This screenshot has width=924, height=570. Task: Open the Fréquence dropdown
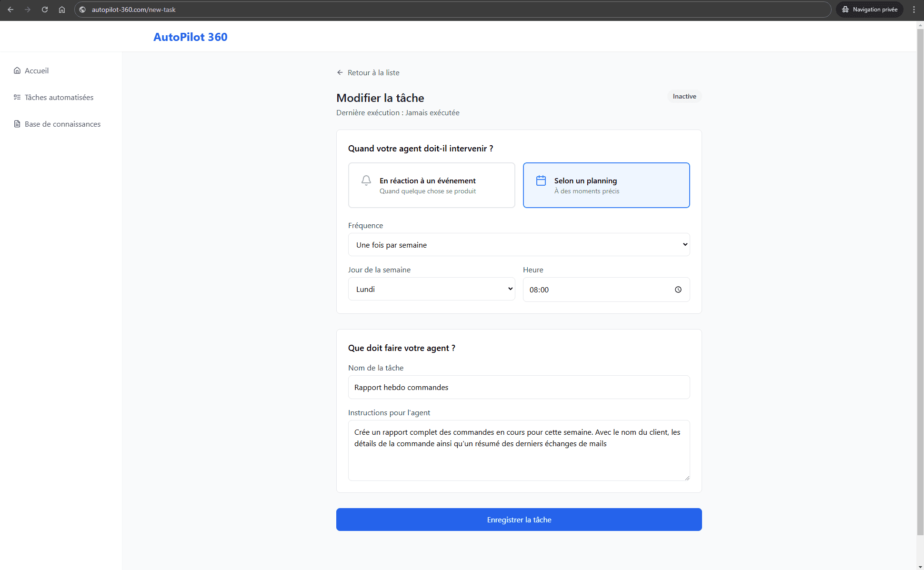pos(519,244)
